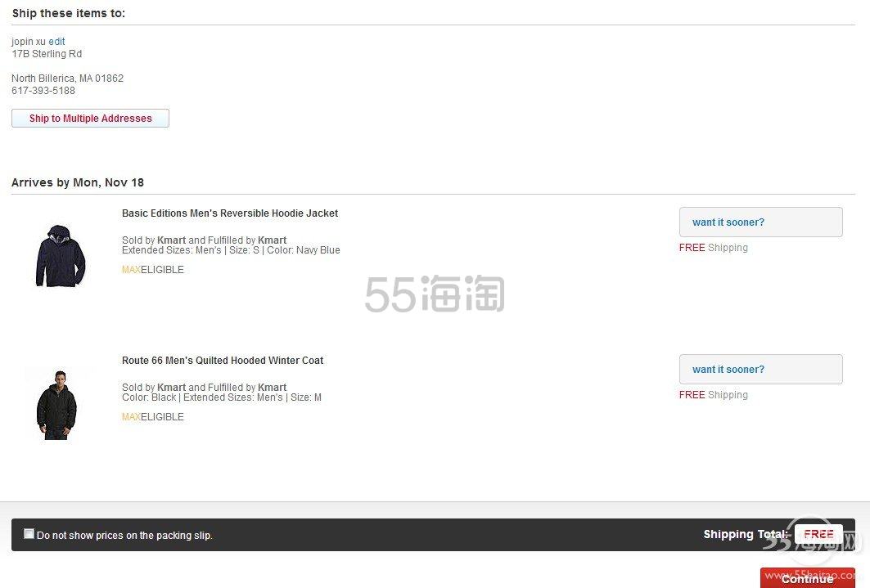Select the 'Arrives by Mon, Nov 18' heading
This screenshot has height=588, width=870.
point(78,182)
